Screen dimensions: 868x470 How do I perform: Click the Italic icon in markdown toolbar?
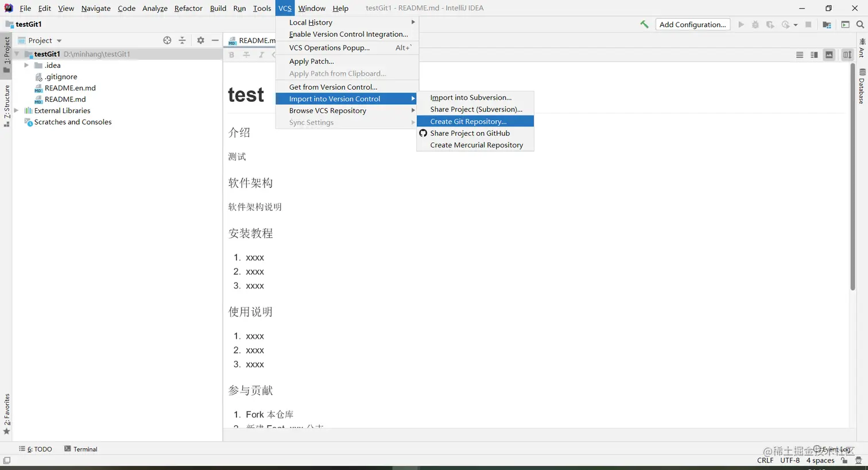(261, 55)
